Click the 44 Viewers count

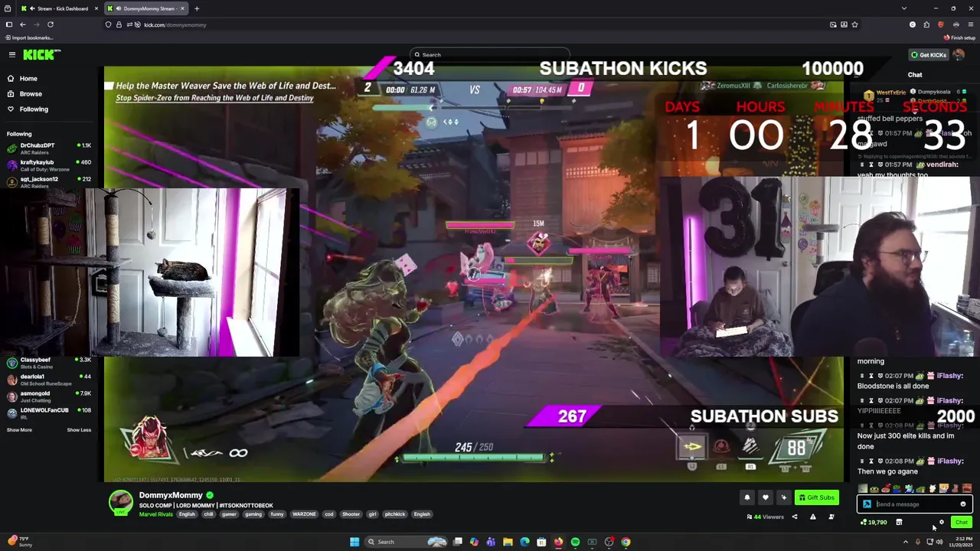766,517
